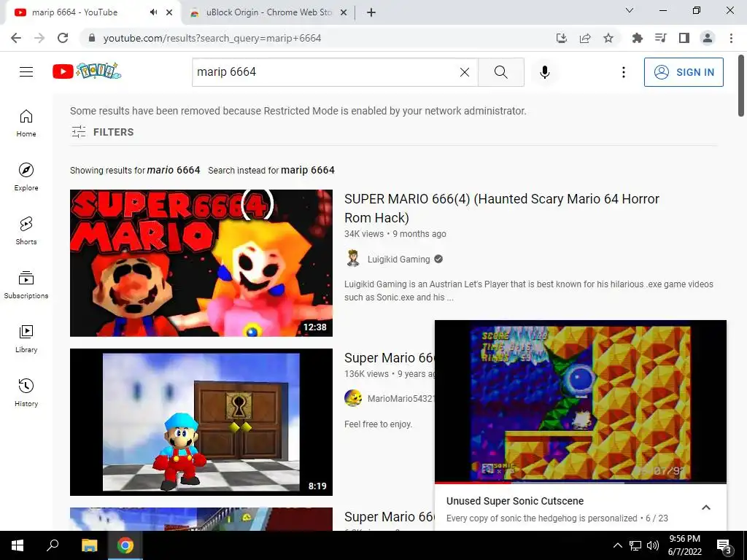Click the install app icon in address bar

pyautogui.click(x=562, y=38)
